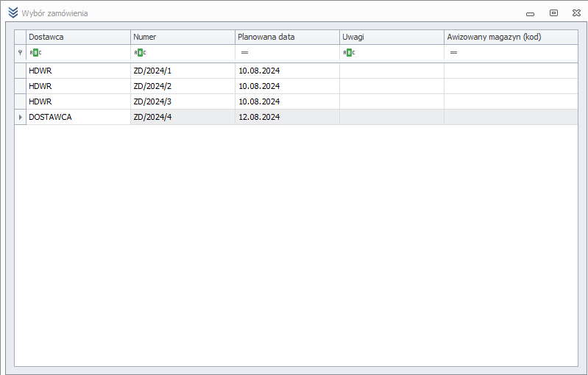Sort by Numer column header
Screen dimensions: 588x375
[x=183, y=37]
